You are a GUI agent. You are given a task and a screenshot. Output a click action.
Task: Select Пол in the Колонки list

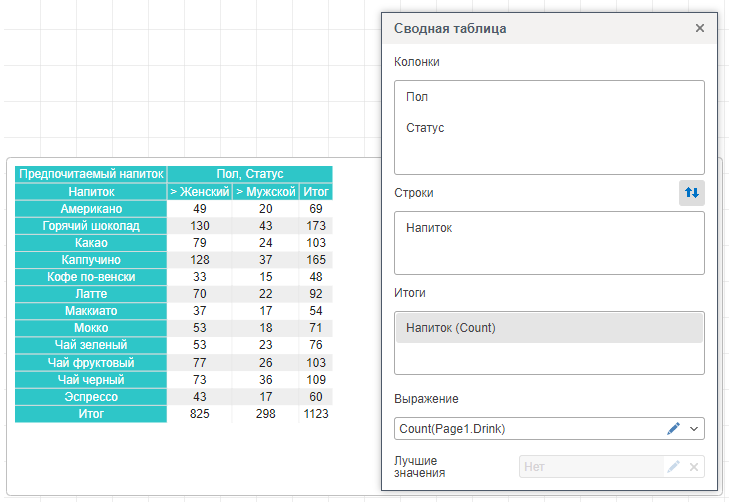pyautogui.click(x=418, y=98)
